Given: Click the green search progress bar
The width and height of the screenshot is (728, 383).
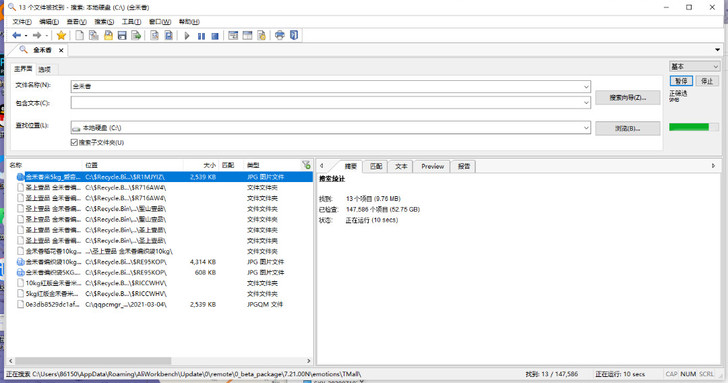Looking at the screenshot, I should [694, 127].
